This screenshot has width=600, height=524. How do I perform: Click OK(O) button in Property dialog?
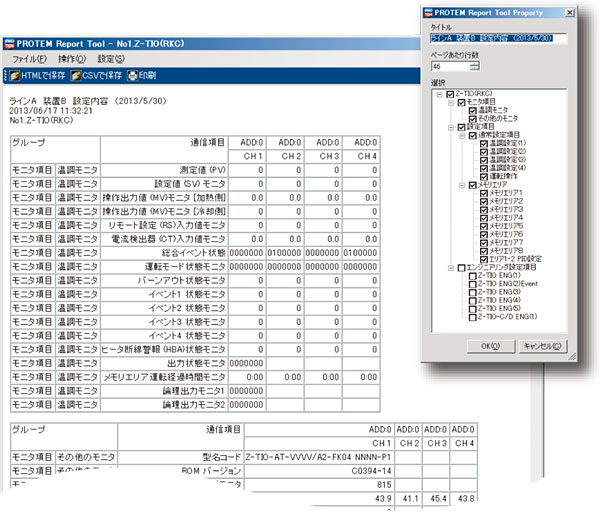[x=491, y=346]
